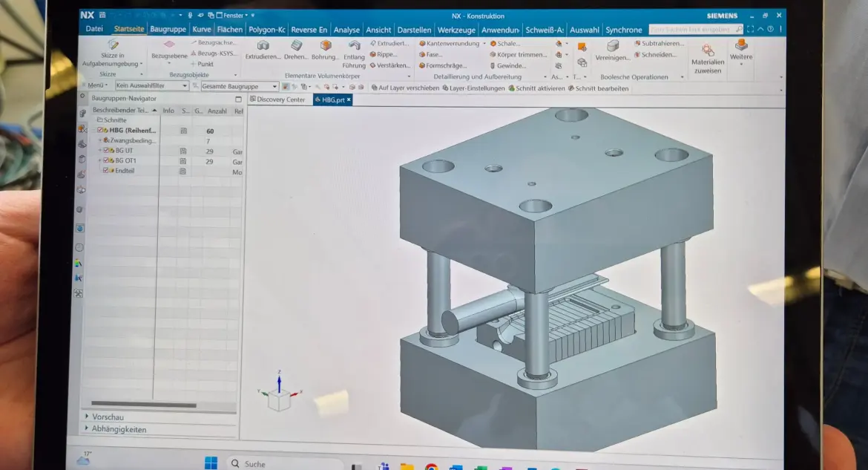Switch to the Baugruppe ribbon tab
This screenshot has width=868, height=470.
(168, 30)
